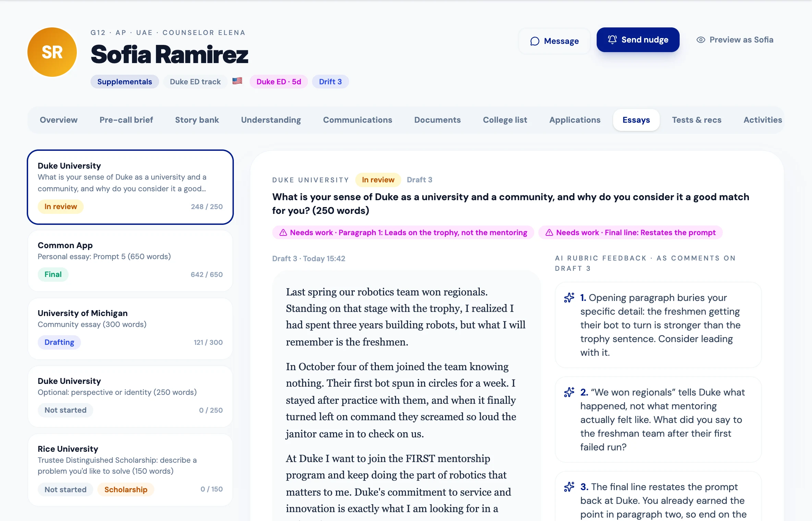Click the sparkle icon on feedback comment 1
The image size is (812, 521).
569,298
